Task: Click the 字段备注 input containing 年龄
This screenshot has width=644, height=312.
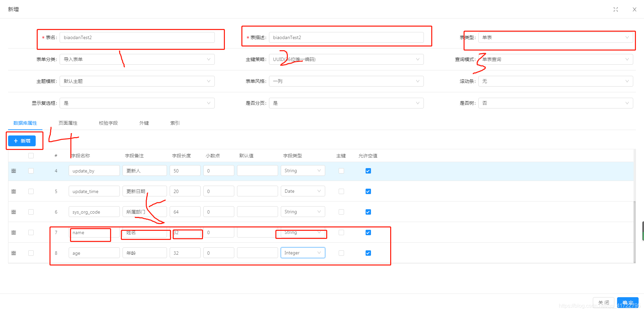Action: (144, 253)
